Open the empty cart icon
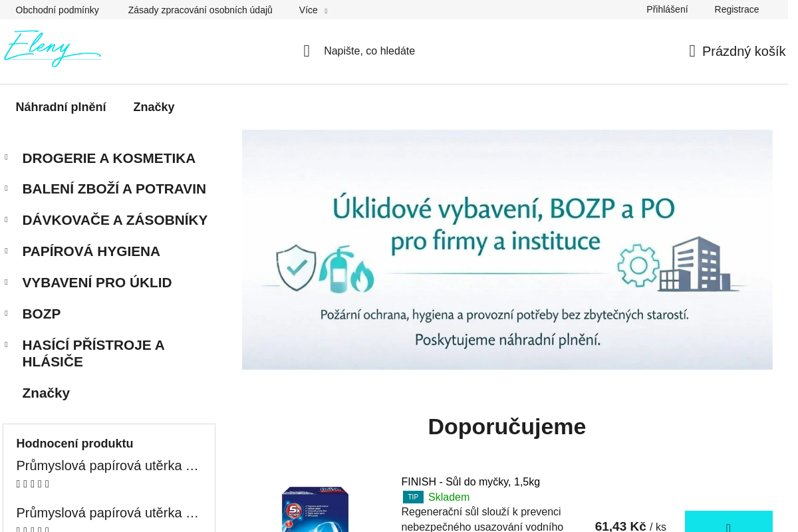798x532 pixels. 692,51
